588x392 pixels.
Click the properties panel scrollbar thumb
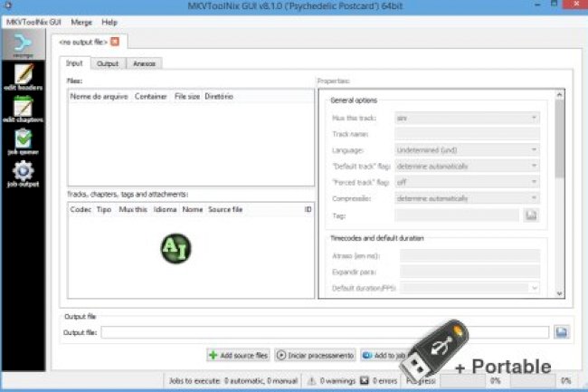[559, 139]
